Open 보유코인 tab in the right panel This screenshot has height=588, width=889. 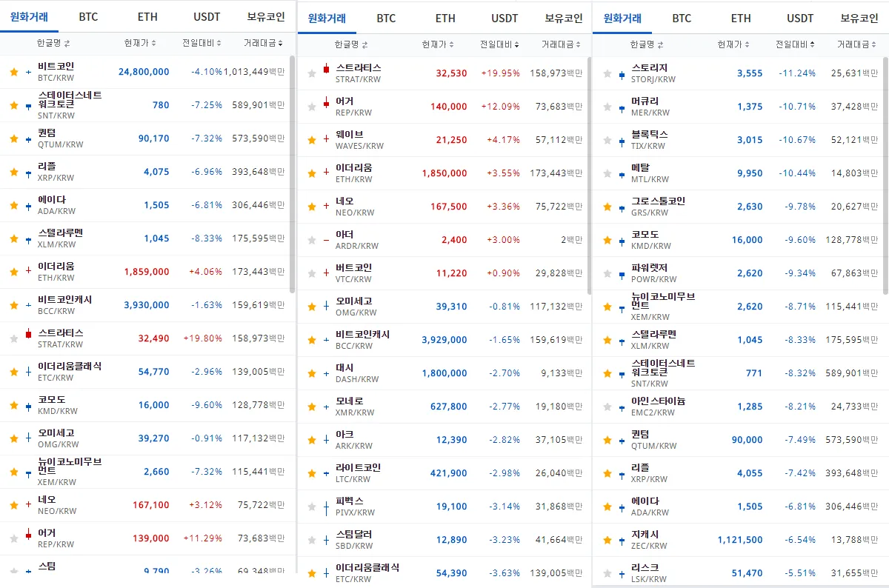pyautogui.click(x=859, y=19)
